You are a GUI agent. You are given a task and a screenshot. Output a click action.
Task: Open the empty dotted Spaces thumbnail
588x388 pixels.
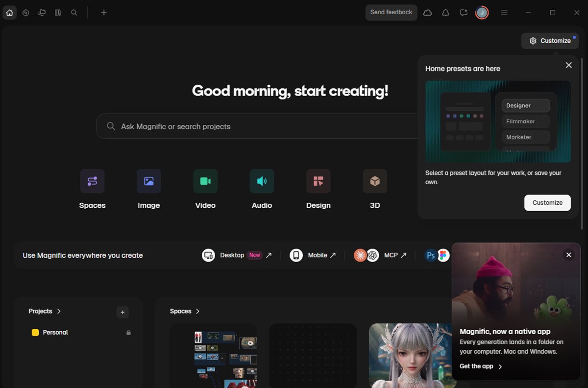(313, 356)
